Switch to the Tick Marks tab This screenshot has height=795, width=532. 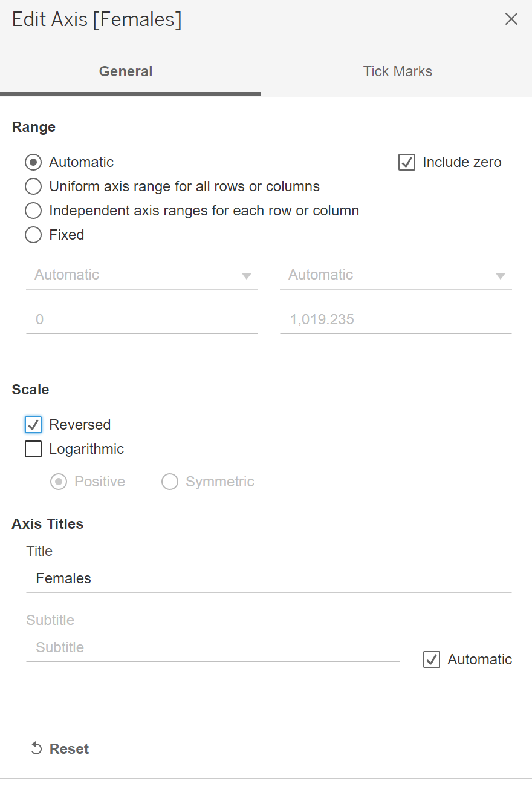click(x=397, y=71)
